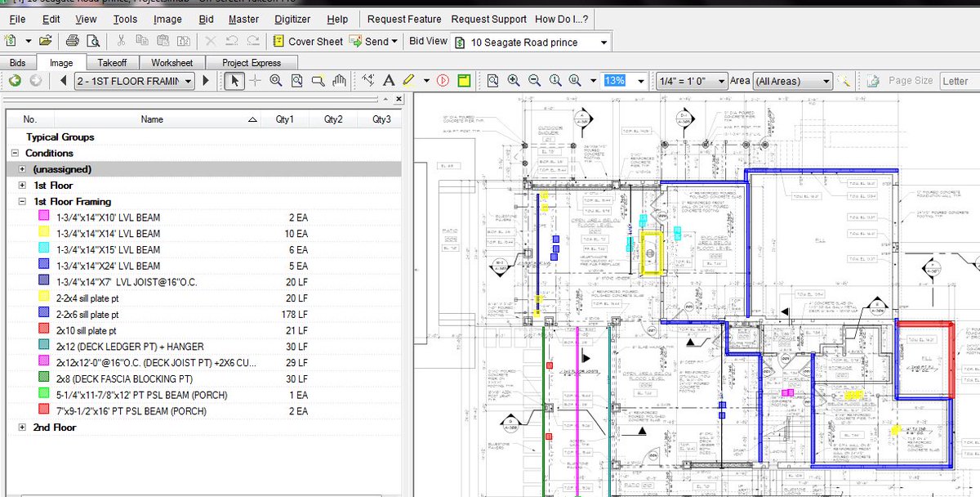Select the magnifier zoom tool
The image size is (980, 497).
tap(276, 81)
